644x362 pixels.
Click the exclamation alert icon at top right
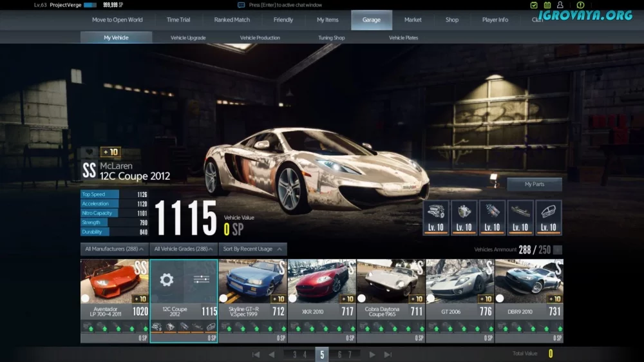582,5
